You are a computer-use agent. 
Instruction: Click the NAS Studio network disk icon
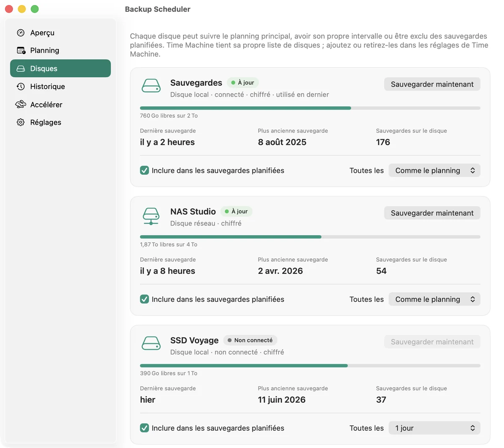click(151, 216)
